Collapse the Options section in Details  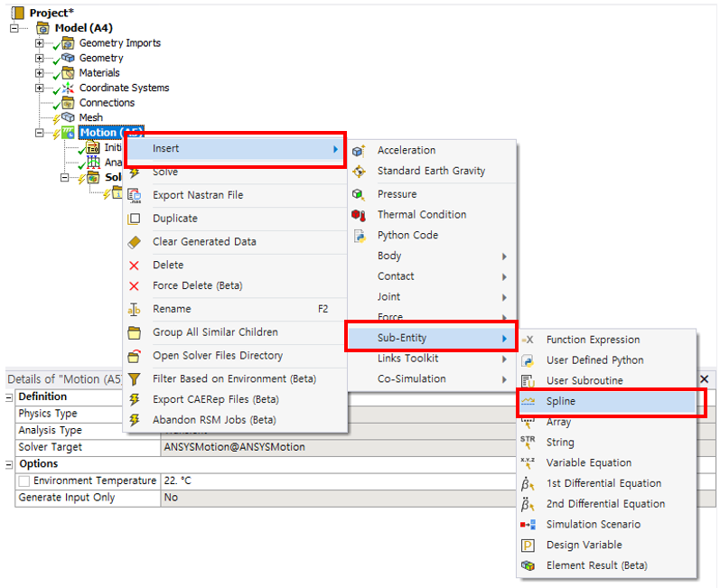(9, 464)
